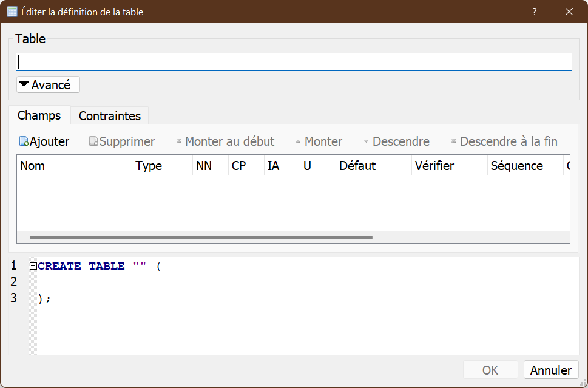Click the Monter up arrow icon
The image size is (588, 388).
pyautogui.click(x=298, y=141)
